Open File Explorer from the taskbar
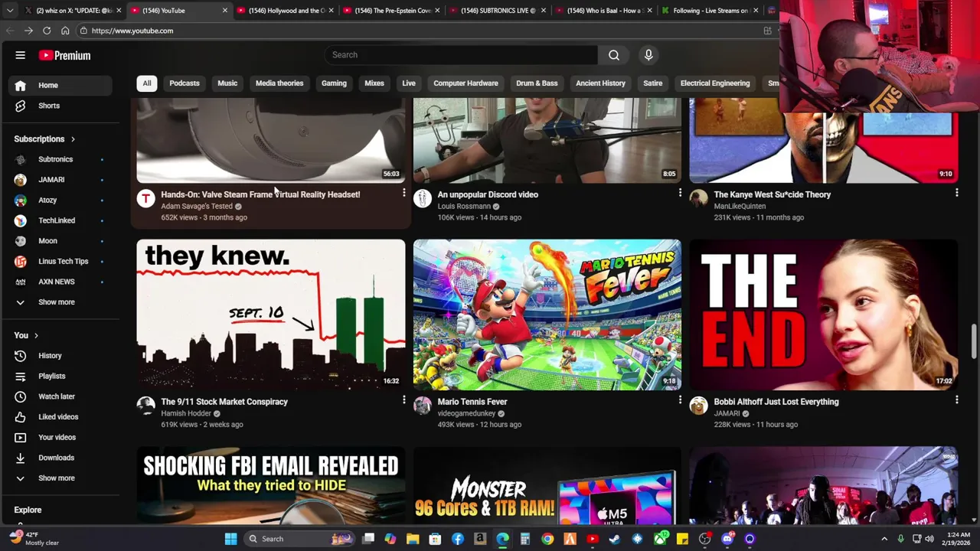Viewport: 980px width, 551px height. pyautogui.click(x=413, y=539)
